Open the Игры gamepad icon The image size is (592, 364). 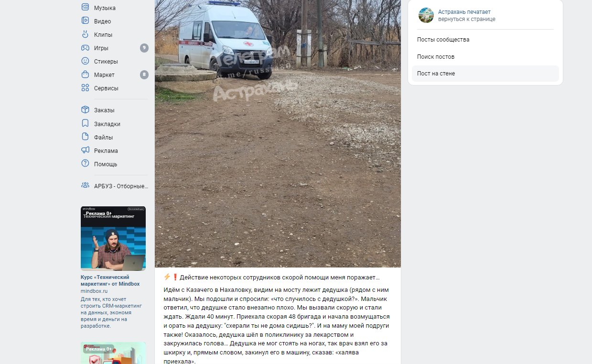(x=85, y=48)
